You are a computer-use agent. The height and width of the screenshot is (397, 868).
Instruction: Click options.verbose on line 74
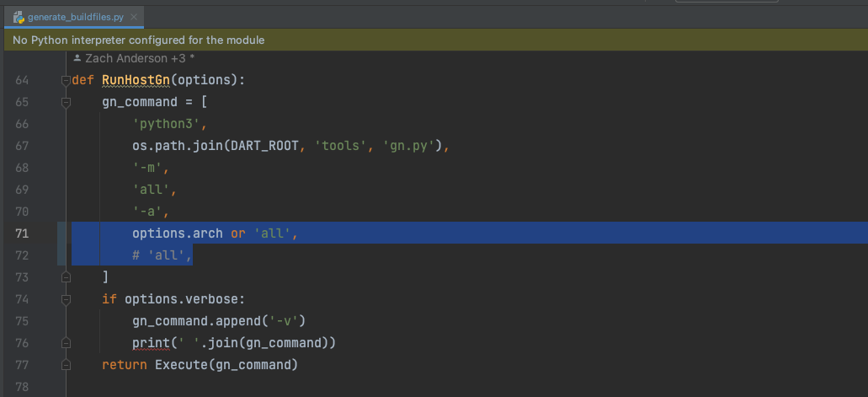point(181,299)
